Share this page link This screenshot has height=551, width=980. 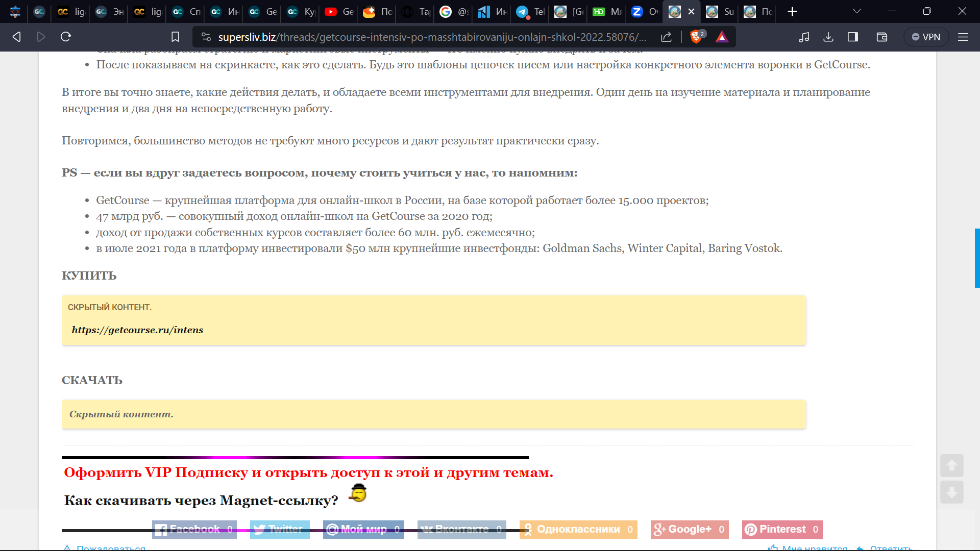(x=666, y=37)
